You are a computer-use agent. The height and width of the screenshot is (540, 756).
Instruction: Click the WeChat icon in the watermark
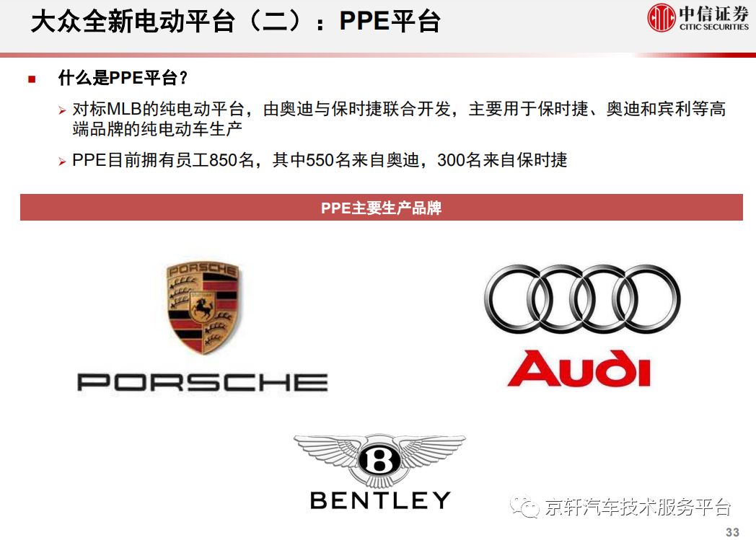[x=525, y=507]
